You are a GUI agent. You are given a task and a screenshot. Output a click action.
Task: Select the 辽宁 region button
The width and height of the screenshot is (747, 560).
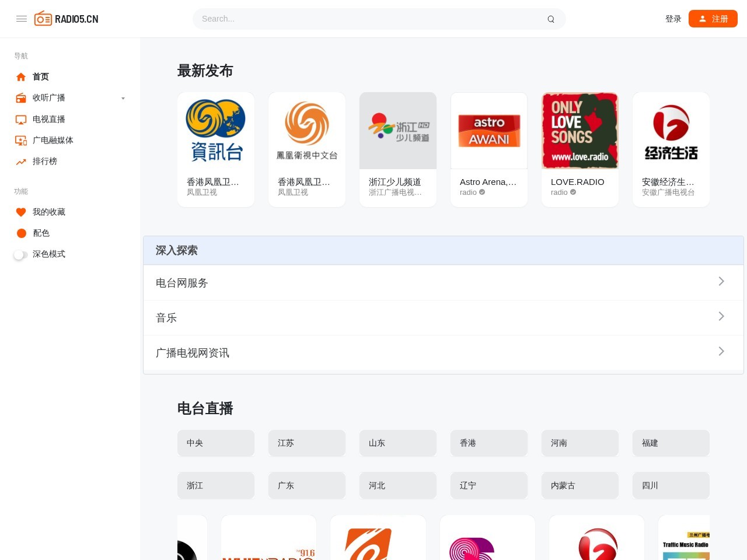point(489,485)
